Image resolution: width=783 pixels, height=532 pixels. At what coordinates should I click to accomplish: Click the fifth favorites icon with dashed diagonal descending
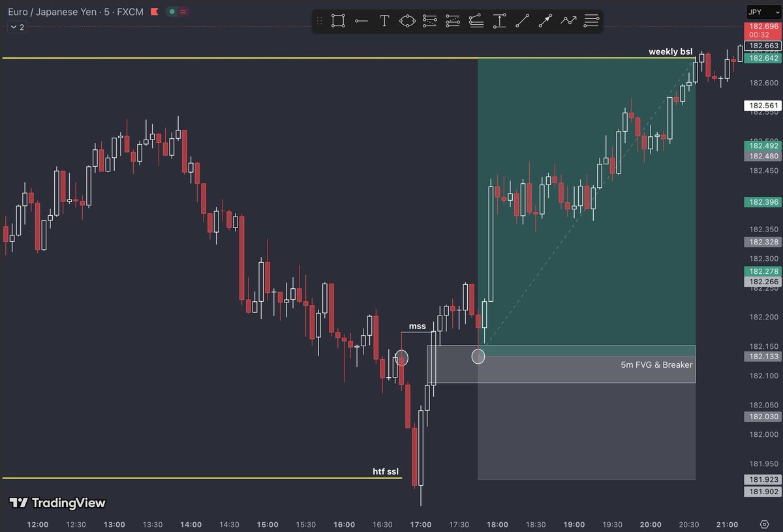429,21
